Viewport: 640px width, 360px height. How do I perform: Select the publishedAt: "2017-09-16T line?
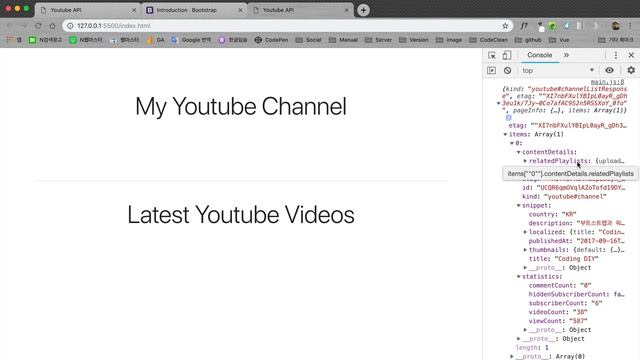pos(576,241)
